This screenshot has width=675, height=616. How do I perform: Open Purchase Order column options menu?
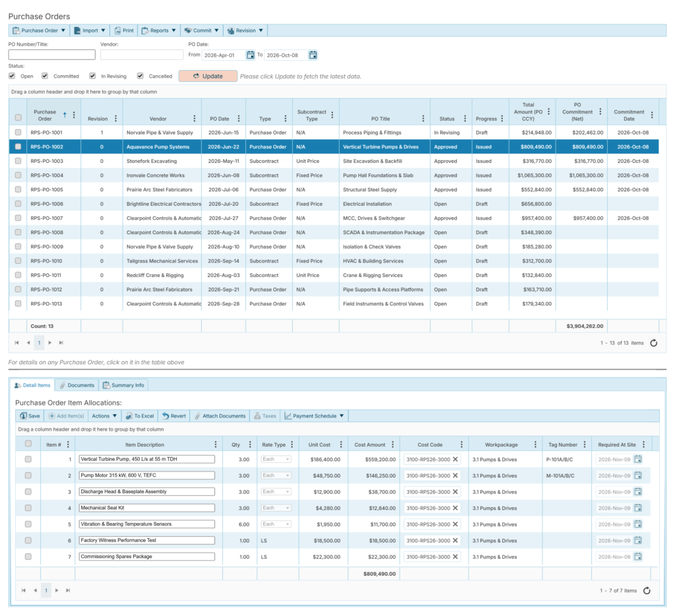coord(74,115)
